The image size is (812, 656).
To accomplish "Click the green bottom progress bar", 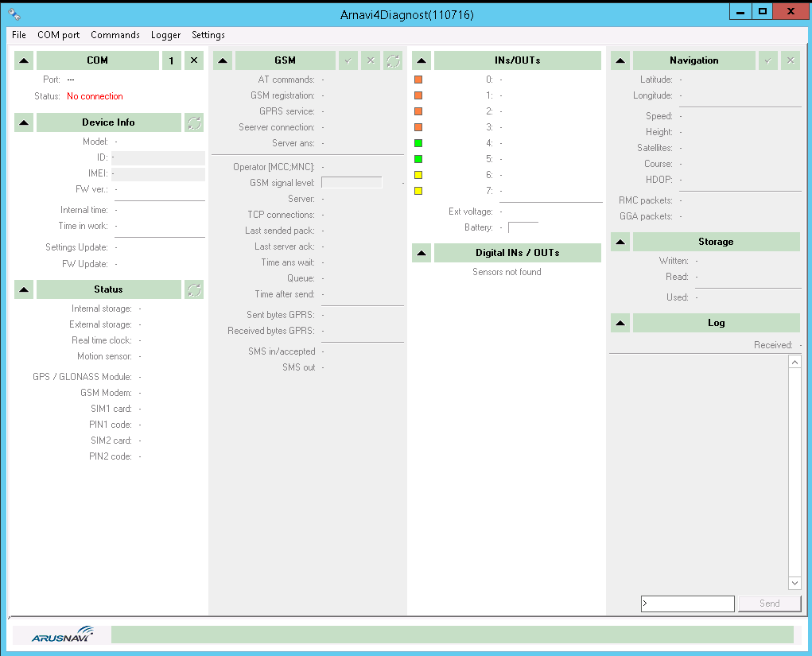I will (453, 635).
